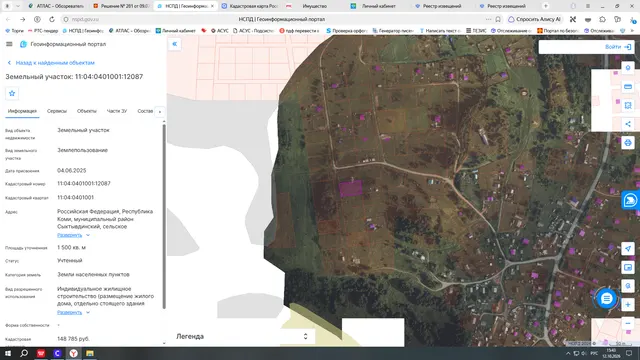Expand the full address via Развернуть
Image resolution: width=640 pixels, height=360 pixels.
[73, 235]
